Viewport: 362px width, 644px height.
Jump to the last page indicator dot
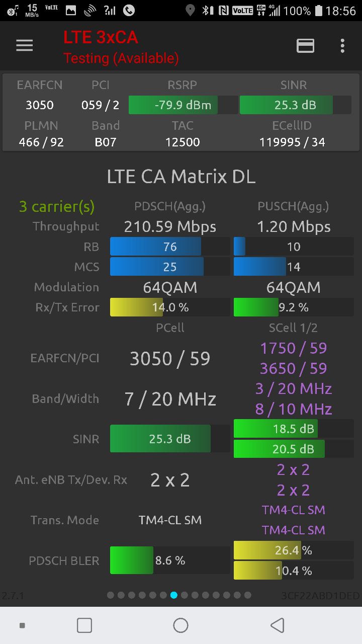pos(247,595)
